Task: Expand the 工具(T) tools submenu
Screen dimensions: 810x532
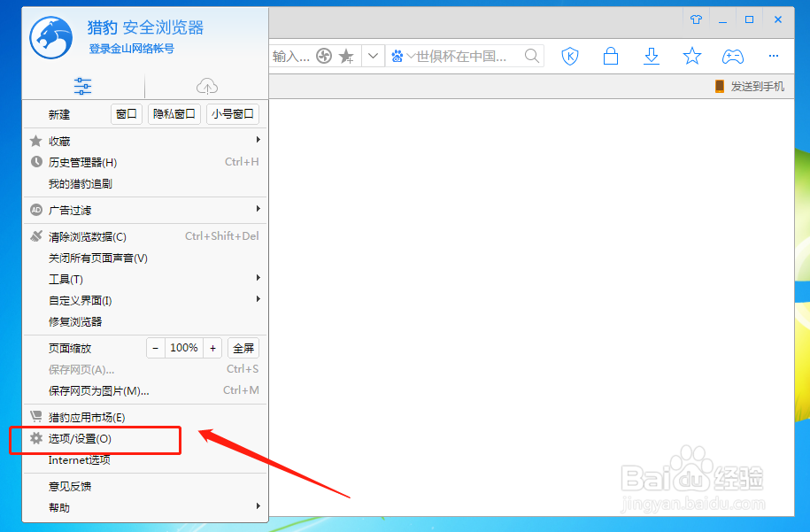Action: point(145,279)
